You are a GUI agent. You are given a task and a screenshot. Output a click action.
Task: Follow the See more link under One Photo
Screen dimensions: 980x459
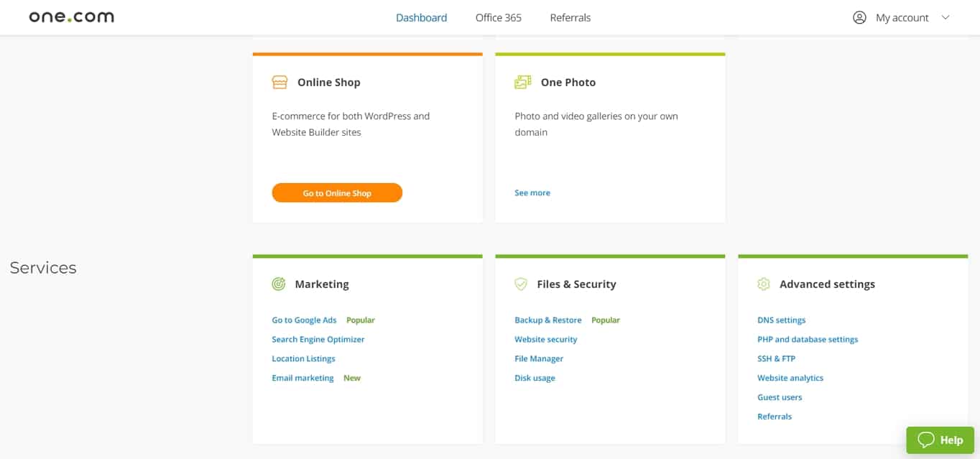tap(532, 193)
